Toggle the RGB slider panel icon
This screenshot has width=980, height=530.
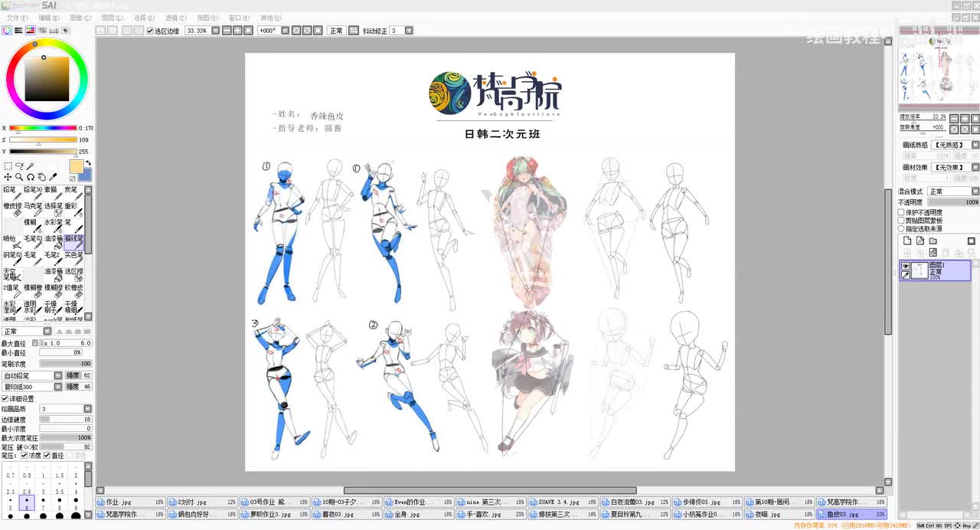click(18, 31)
